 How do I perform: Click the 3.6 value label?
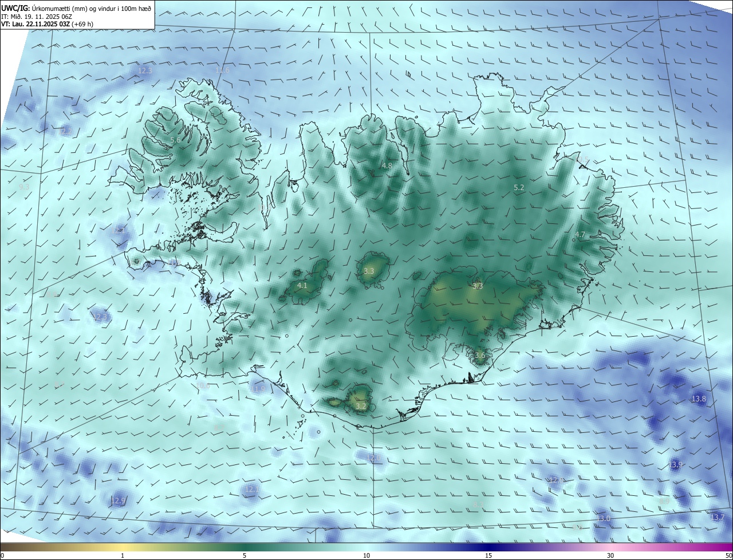pyautogui.click(x=480, y=356)
